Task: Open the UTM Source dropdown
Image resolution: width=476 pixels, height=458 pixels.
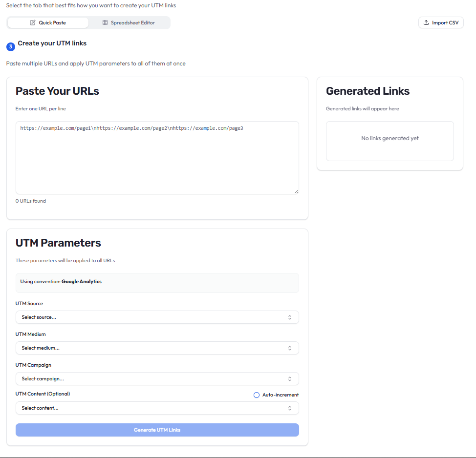Action: coord(157,317)
